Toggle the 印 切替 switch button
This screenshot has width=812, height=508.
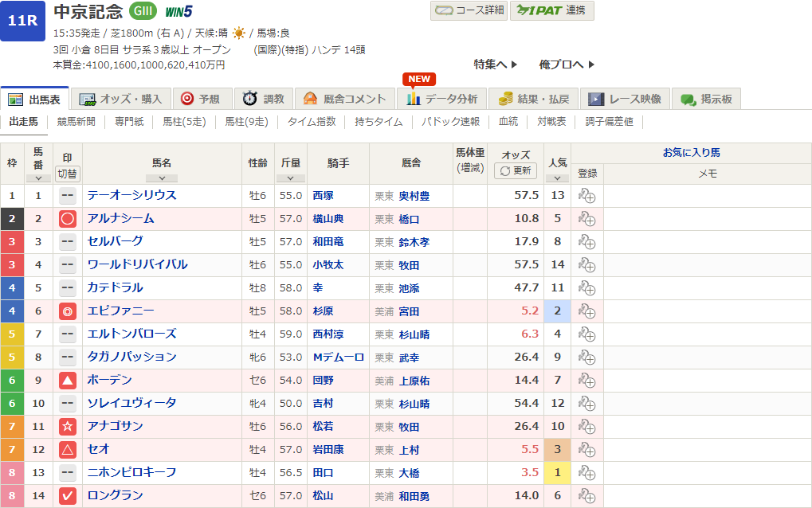coord(68,174)
